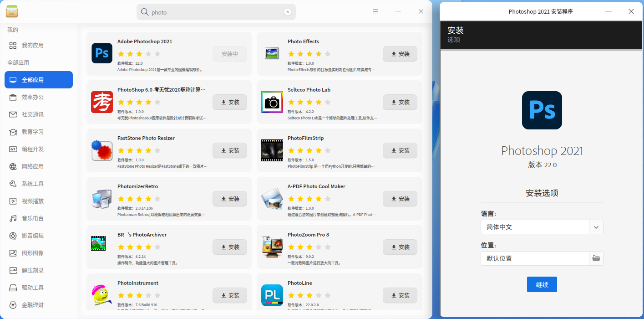Open the 简体中文 language combo box
Viewport: 644px width, 319px height.
542,227
